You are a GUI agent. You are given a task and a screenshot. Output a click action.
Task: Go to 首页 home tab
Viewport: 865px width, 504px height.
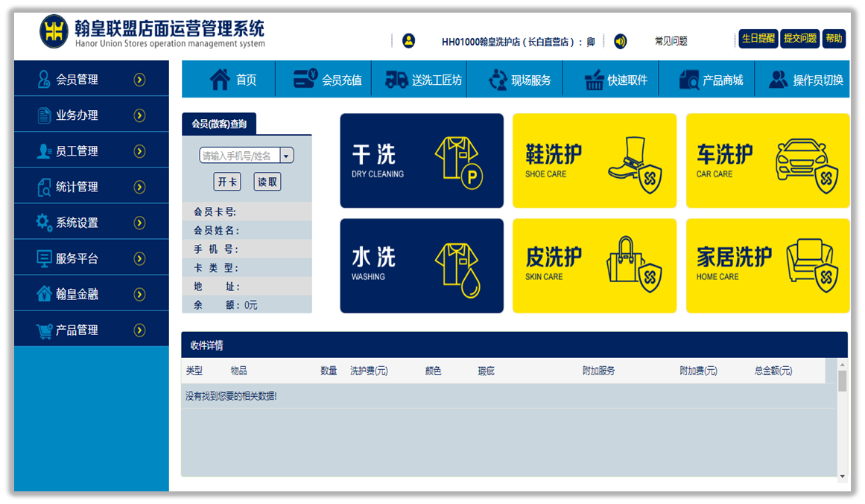233,80
